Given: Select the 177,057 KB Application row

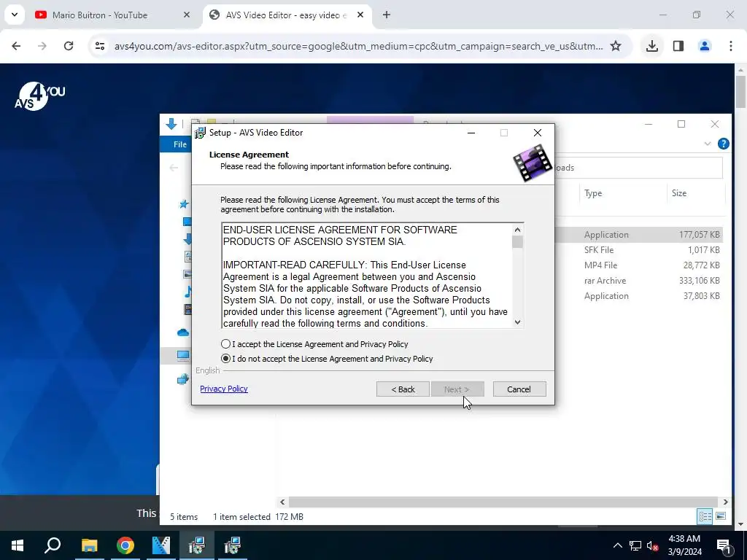Looking at the screenshot, I should pyautogui.click(x=638, y=234).
